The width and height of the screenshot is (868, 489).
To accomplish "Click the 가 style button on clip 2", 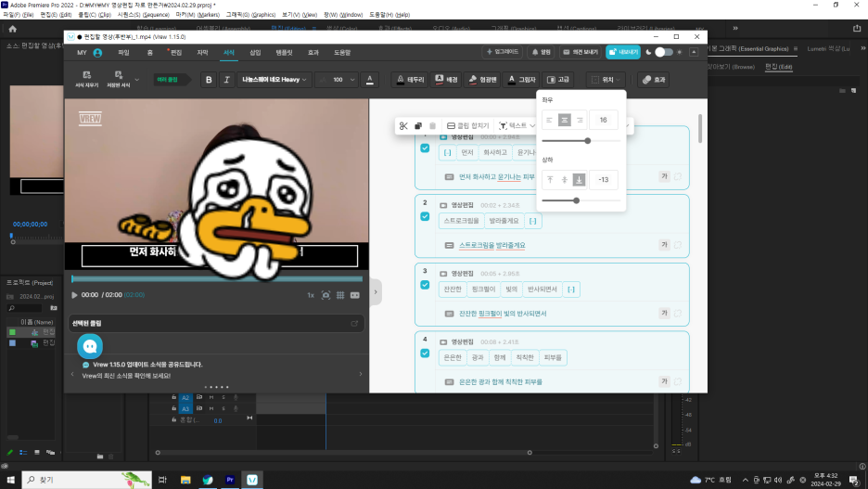I will tap(664, 245).
